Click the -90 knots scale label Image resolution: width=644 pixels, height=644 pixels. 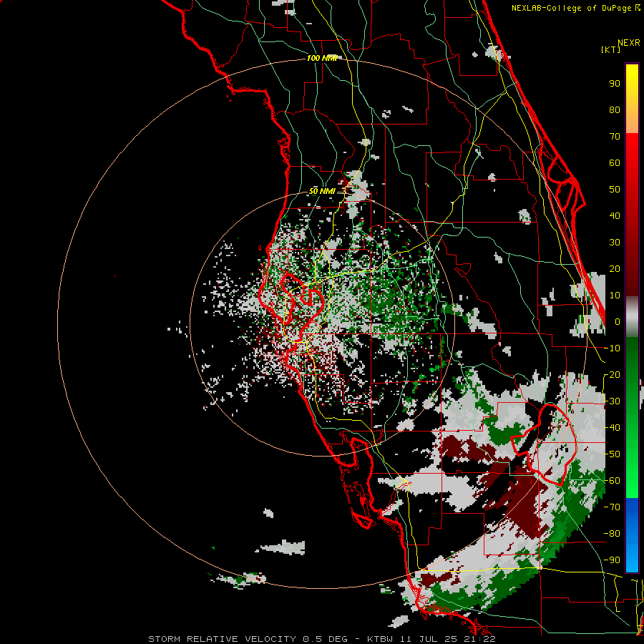(x=613, y=560)
